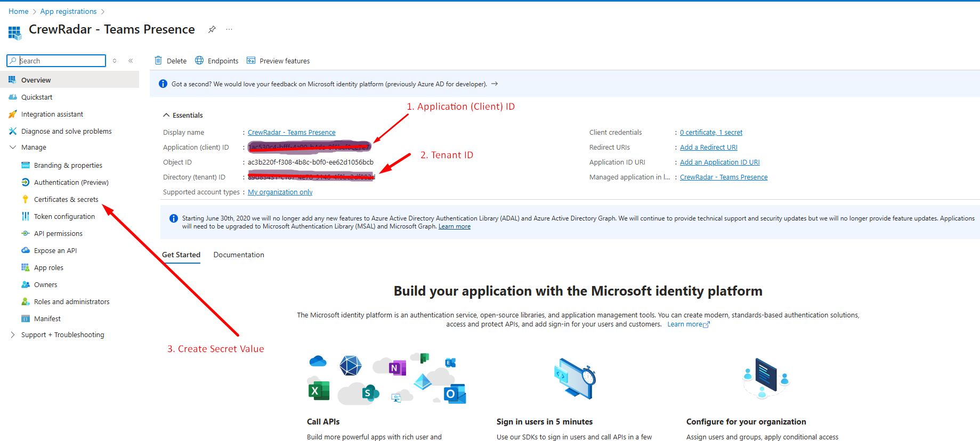Click the Call APIs apps illustration
This screenshot has width=980, height=441.
[387, 379]
